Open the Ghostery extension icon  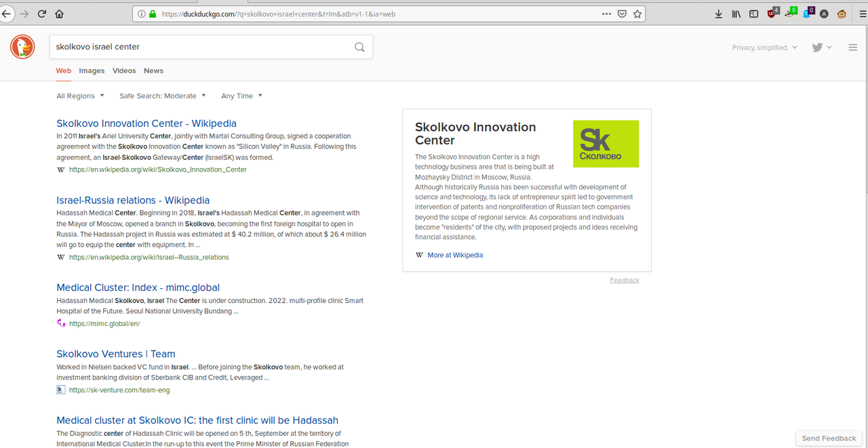tap(808, 13)
